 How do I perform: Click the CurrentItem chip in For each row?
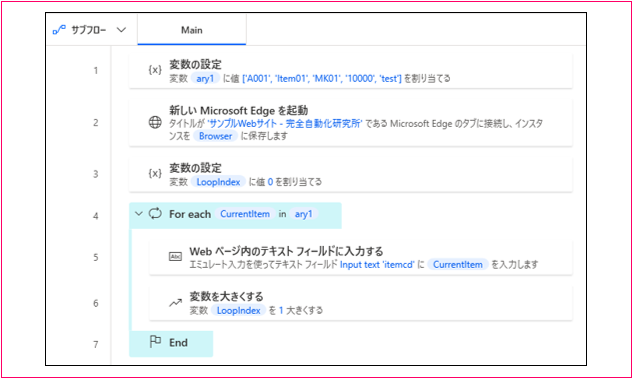coord(245,214)
